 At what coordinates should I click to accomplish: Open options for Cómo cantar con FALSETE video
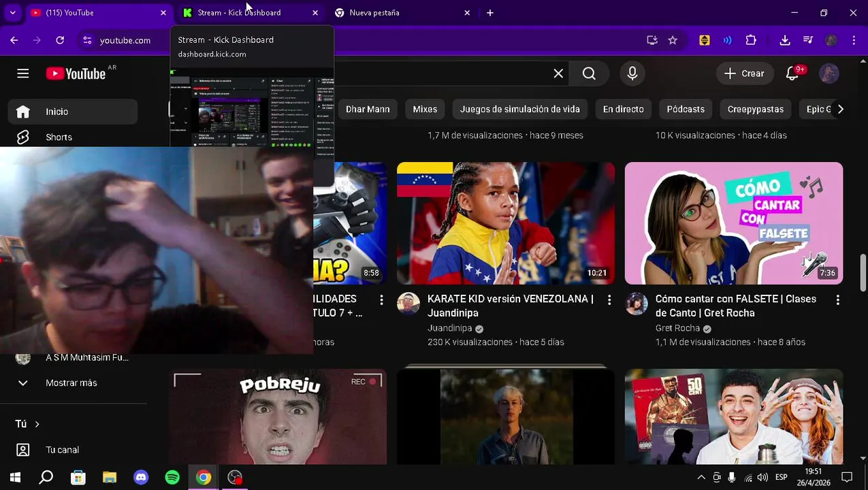pyautogui.click(x=837, y=300)
